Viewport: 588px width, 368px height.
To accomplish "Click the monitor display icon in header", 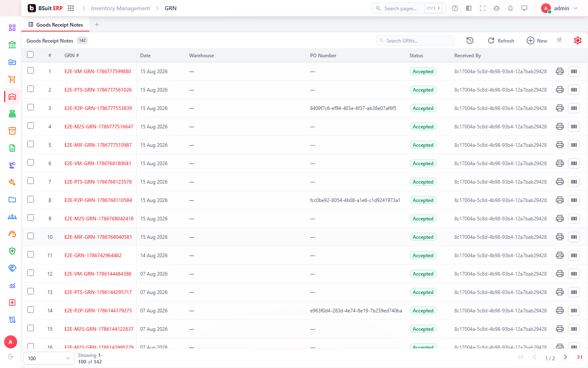I will coord(524,8).
